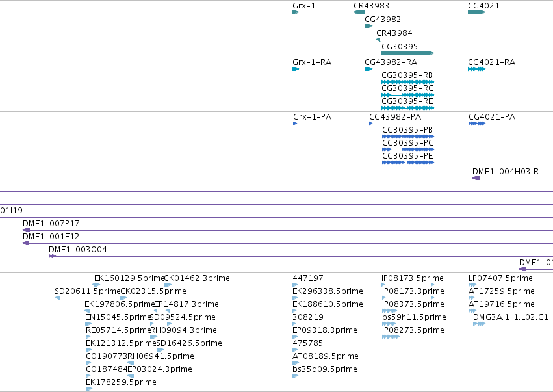Select the CG30395 gene bar
553x392 pixels.
pyautogui.click(x=407, y=53)
